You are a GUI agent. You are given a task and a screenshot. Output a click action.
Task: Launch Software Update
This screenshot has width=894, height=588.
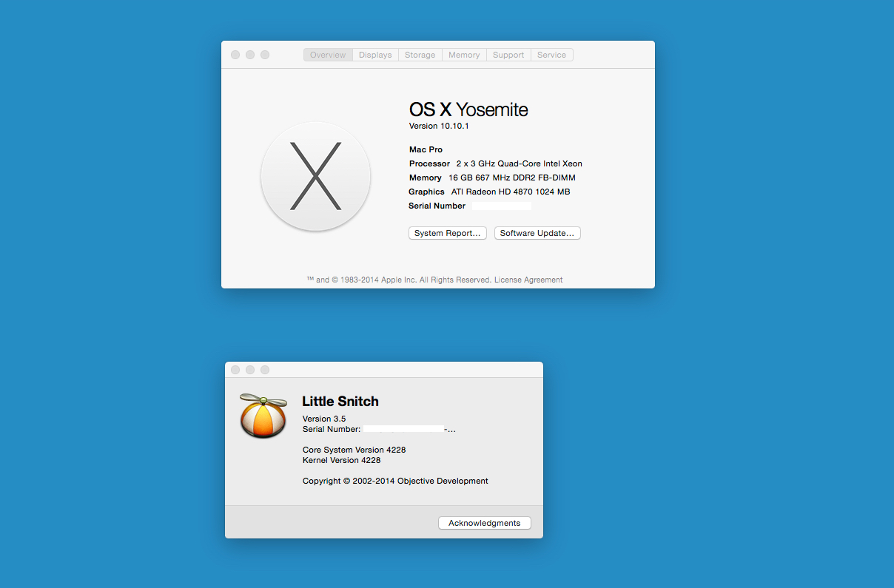point(537,233)
